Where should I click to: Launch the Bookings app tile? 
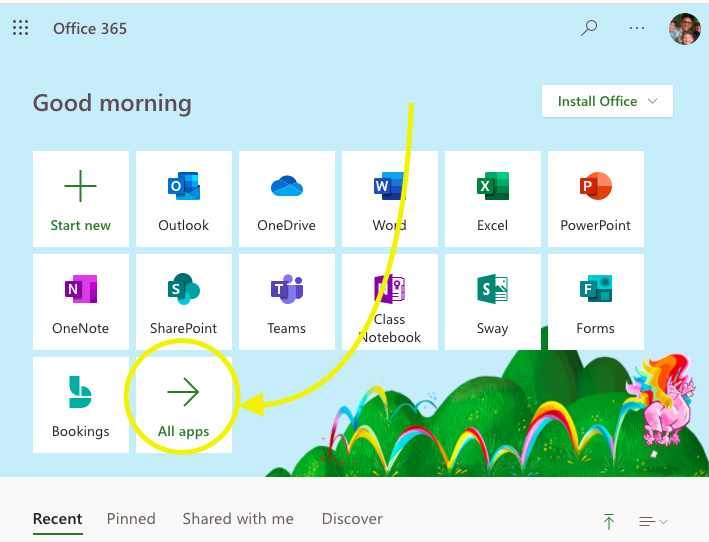pyautogui.click(x=81, y=405)
